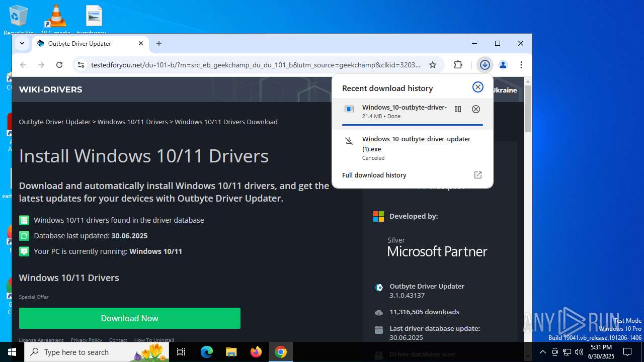Select the VLC media player desktop shortcut

coord(56,20)
